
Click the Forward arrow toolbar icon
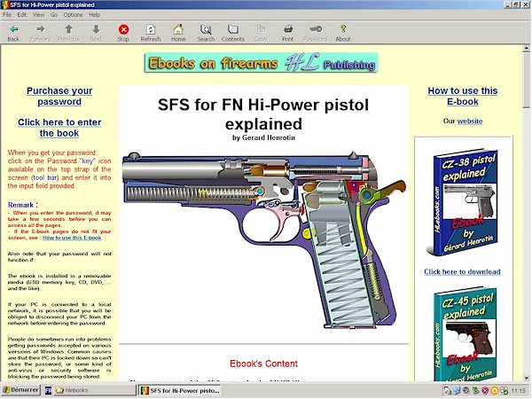(41, 29)
